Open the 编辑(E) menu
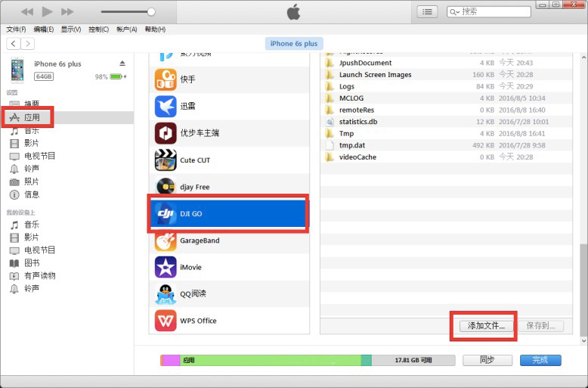 click(x=44, y=29)
